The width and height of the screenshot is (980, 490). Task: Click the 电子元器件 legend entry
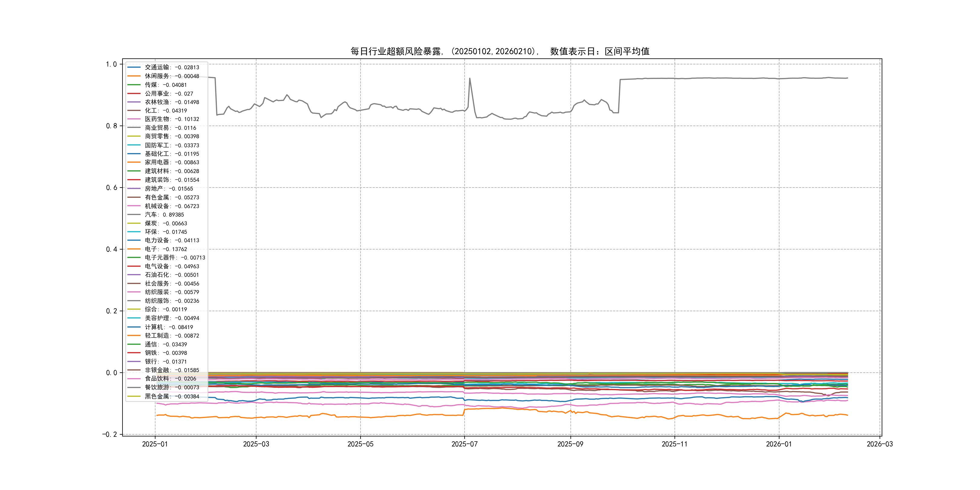pos(175,258)
